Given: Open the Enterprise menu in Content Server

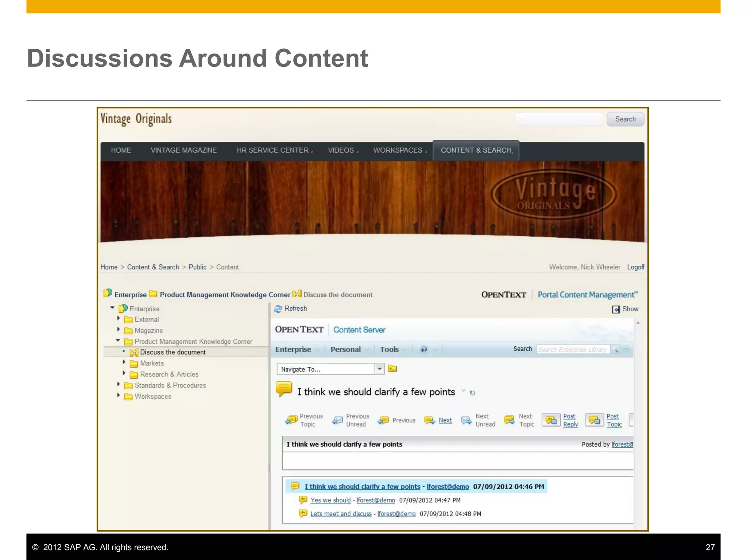Looking at the screenshot, I should coord(293,350).
